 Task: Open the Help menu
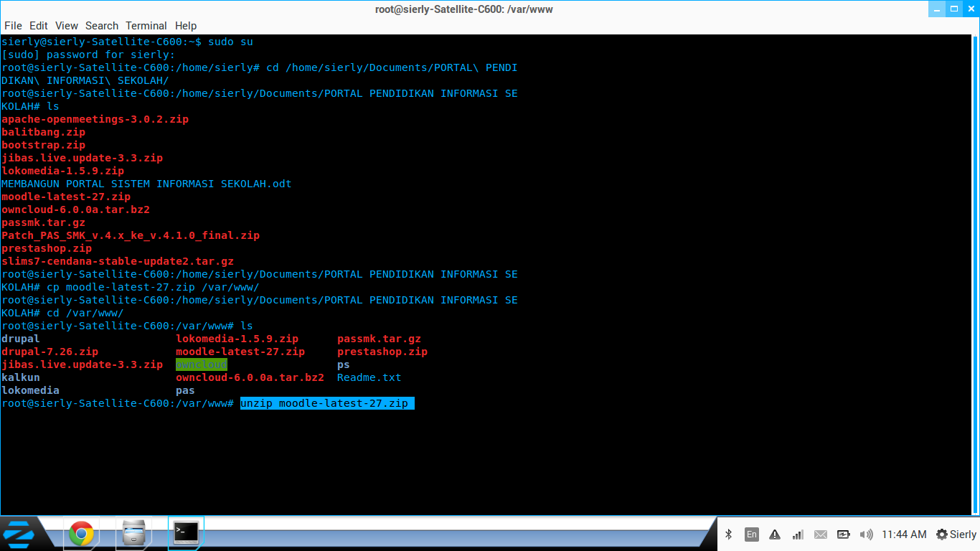point(186,26)
